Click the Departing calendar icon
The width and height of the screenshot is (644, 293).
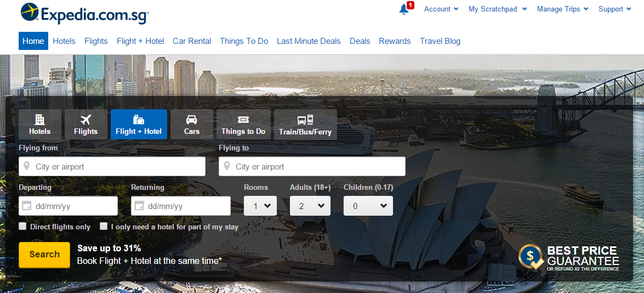tap(26, 206)
